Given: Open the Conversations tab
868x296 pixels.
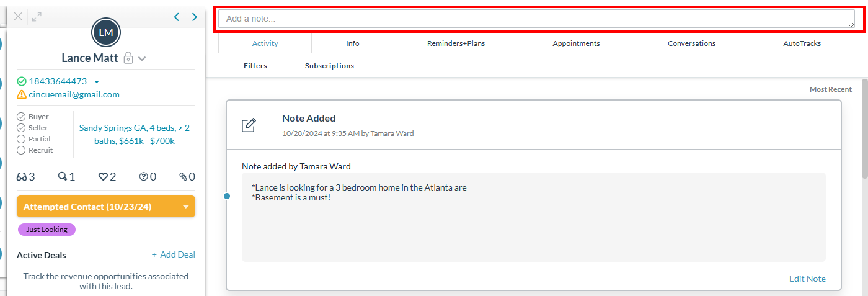Looking at the screenshot, I should coord(691,43).
